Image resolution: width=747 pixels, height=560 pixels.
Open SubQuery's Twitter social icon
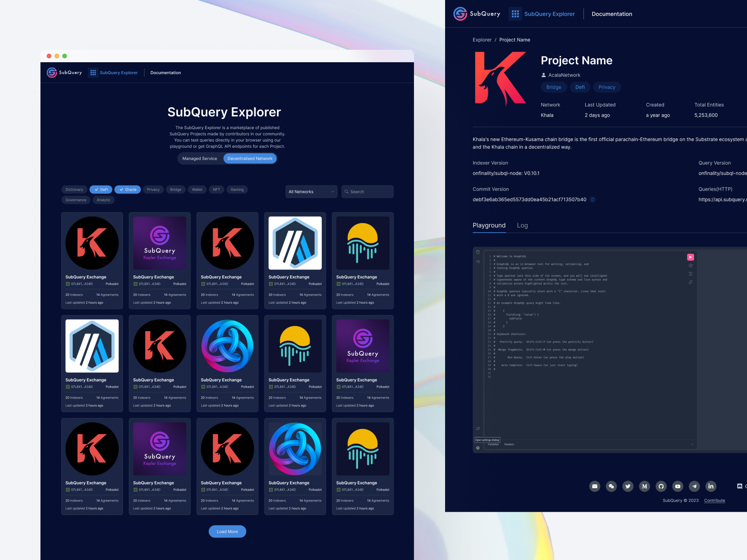(x=628, y=486)
